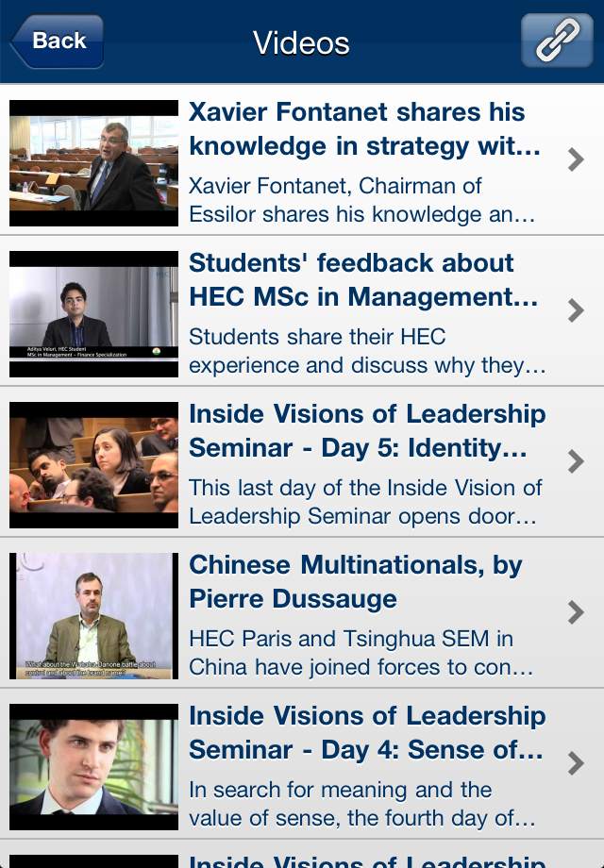This screenshot has width=604, height=868.
Task: Tap the Videos header title
Action: click(301, 42)
